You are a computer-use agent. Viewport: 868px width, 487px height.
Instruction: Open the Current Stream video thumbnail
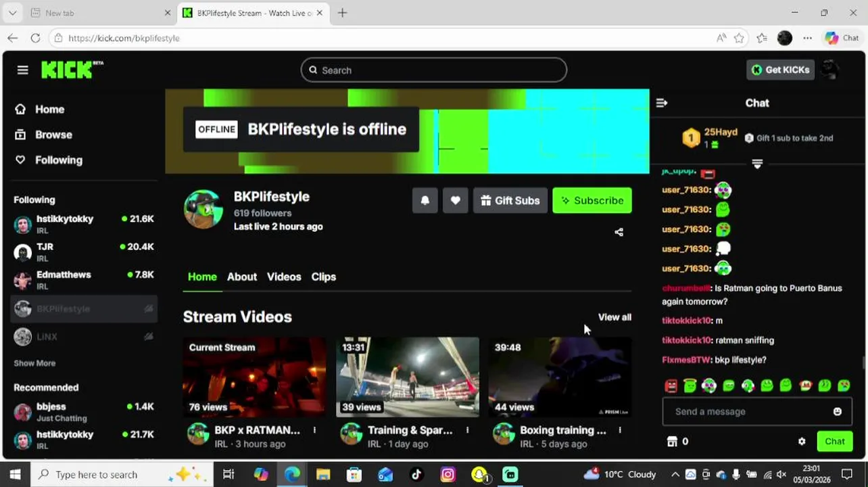[254, 377]
